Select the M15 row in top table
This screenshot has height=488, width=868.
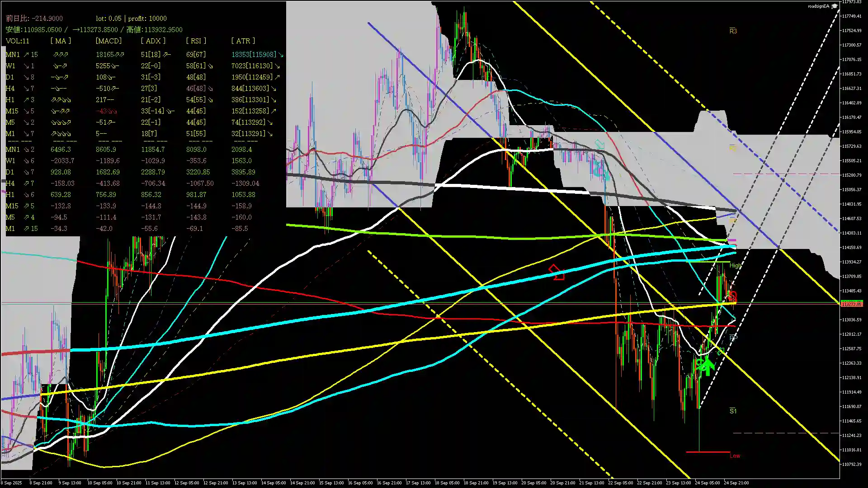point(12,111)
